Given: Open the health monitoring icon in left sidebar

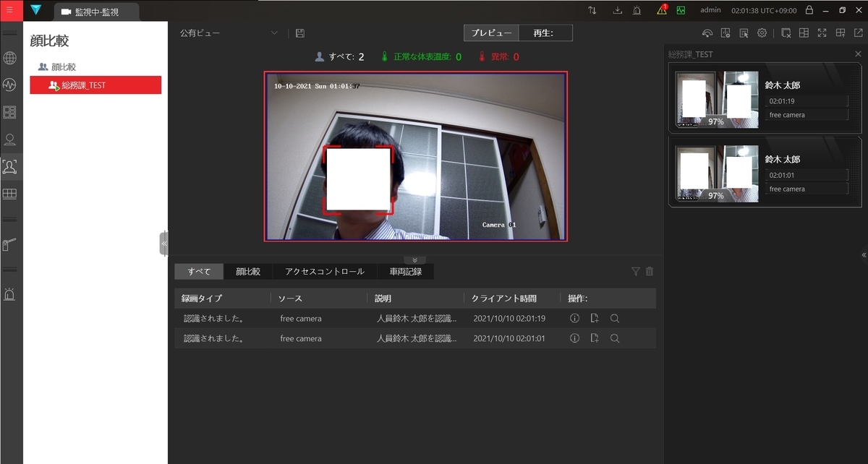Looking at the screenshot, I should [x=9, y=85].
